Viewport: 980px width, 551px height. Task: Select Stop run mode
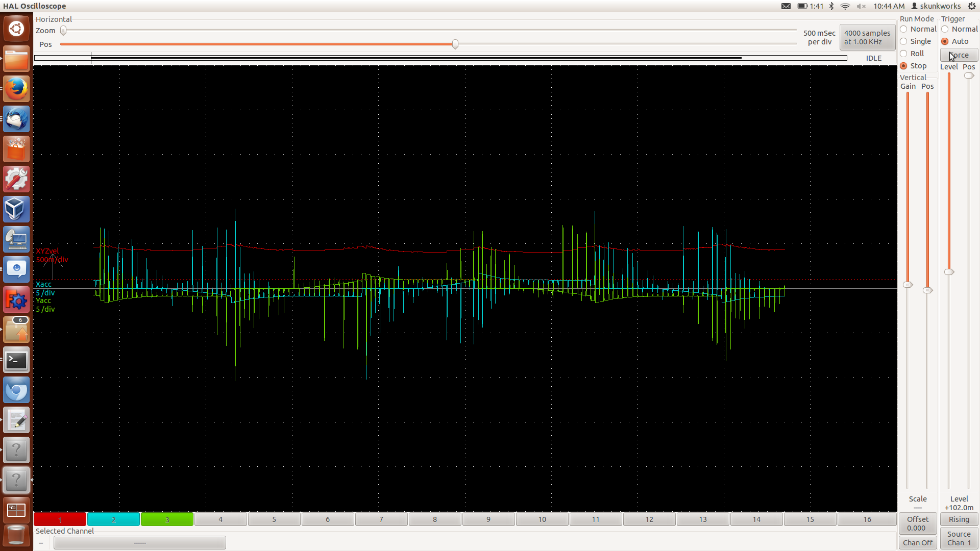(913, 66)
